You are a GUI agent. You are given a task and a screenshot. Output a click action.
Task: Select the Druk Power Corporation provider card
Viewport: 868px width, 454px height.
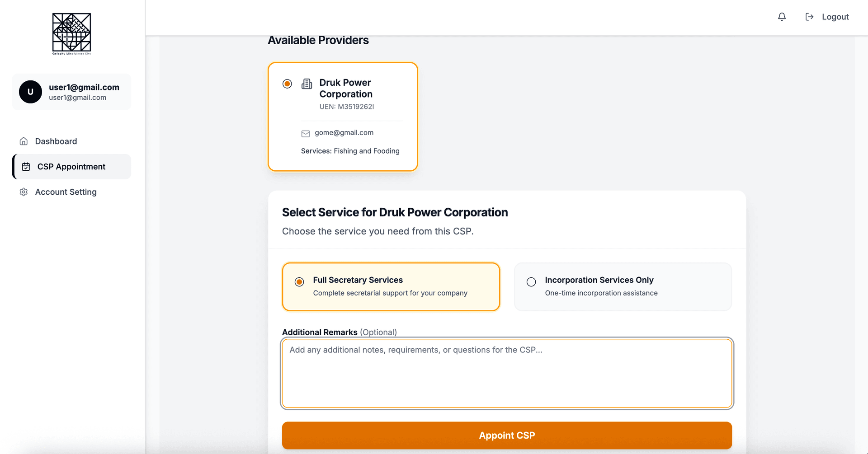343,117
